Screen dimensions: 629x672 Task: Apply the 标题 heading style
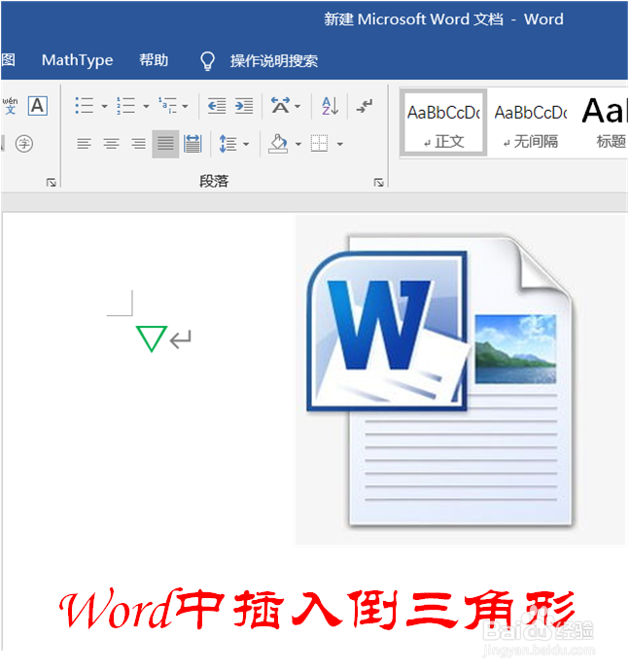(605, 123)
